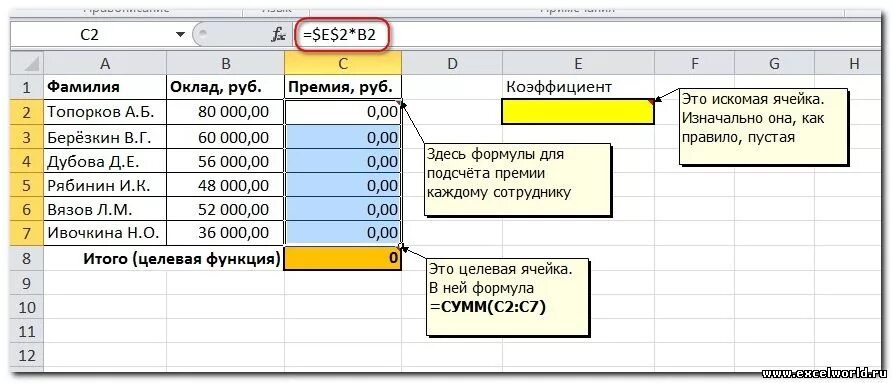Select row 1 header
This screenshot has width=892, height=383.
coord(26,87)
